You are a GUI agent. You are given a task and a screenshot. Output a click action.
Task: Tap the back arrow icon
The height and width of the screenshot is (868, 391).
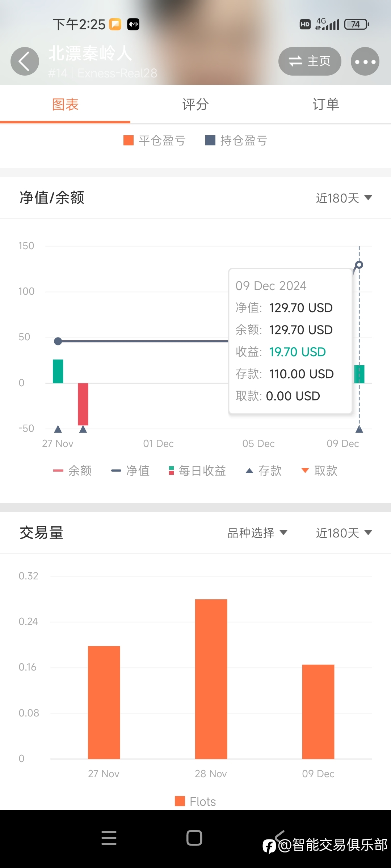coord(25,61)
